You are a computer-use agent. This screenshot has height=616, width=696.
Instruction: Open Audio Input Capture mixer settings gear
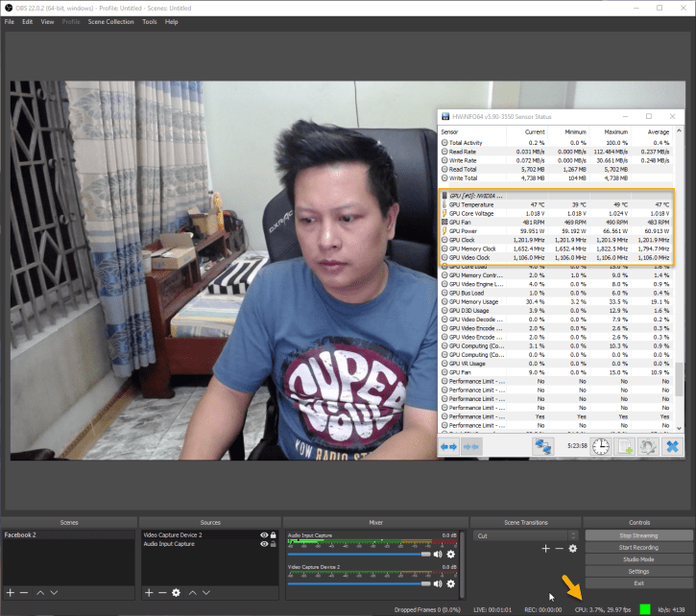[451, 554]
